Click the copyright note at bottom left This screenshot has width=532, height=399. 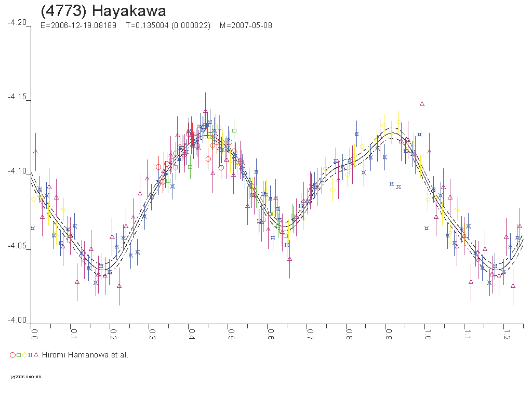tap(26, 377)
